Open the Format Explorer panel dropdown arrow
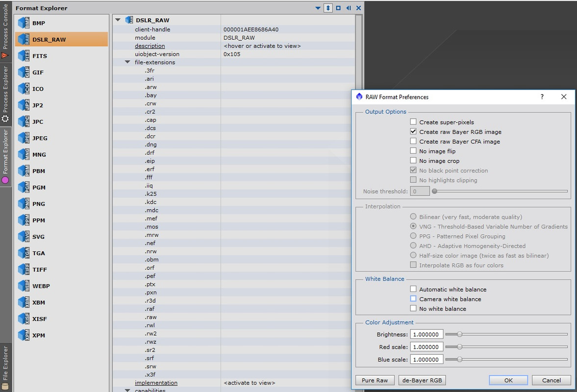The image size is (577, 392). click(x=318, y=8)
